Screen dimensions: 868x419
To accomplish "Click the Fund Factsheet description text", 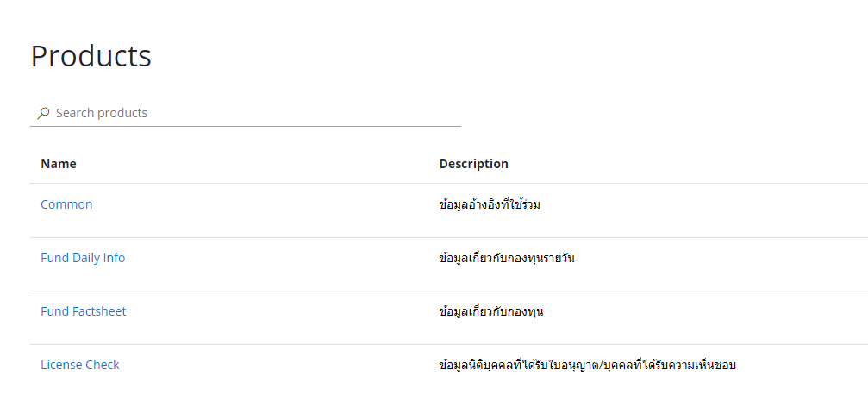I will (491, 311).
